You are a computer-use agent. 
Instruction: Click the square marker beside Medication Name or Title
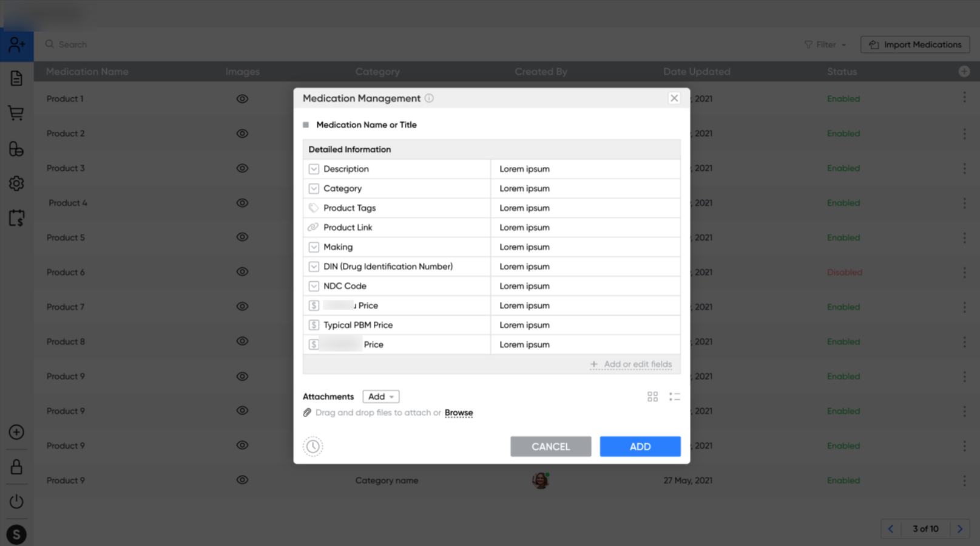pyautogui.click(x=306, y=125)
